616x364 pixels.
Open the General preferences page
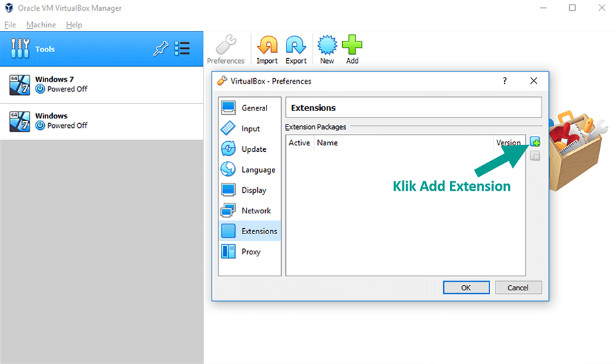[x=250, y=108]
